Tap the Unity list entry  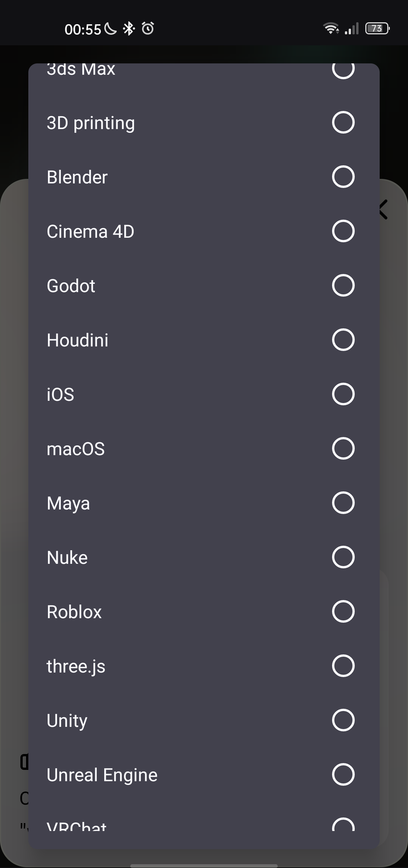coord(67,720)
